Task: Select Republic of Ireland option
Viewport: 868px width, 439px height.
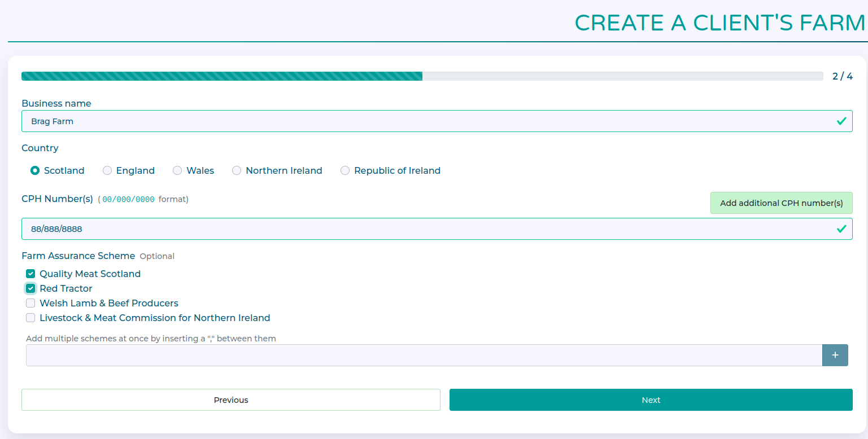Action: [x=345, y=171]
